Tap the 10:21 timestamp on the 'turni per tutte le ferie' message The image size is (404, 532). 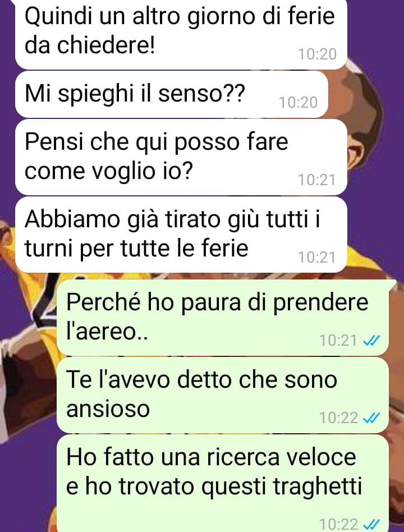coord(317,257)
